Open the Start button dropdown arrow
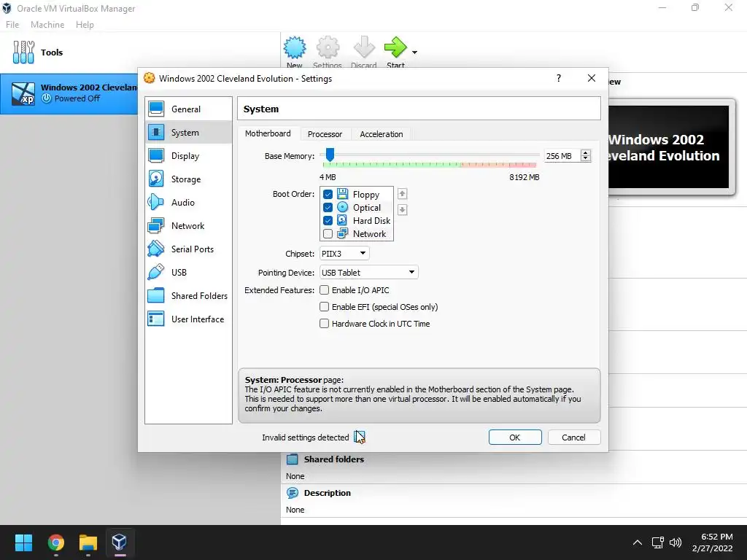This screenshot has height=560, width=747. tap(414, 52)
